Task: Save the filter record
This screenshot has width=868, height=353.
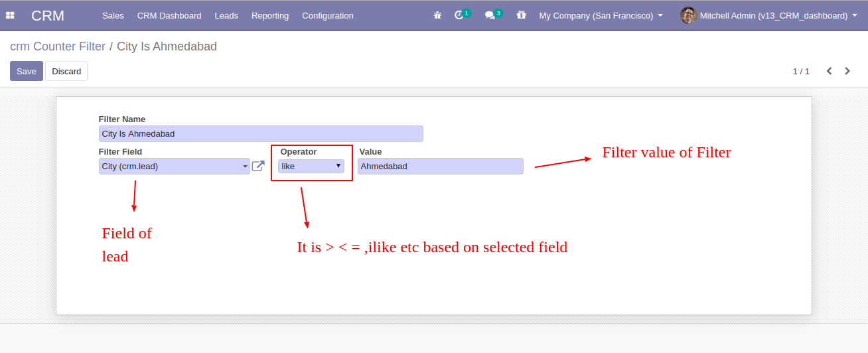Action: pos(27,71)
